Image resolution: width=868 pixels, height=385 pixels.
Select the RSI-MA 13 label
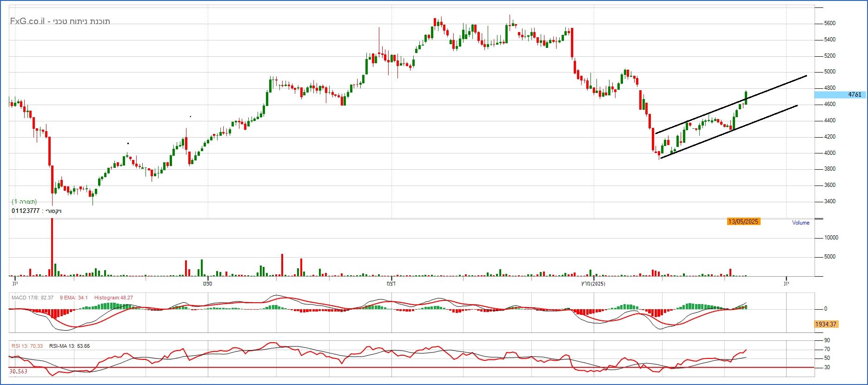[x=69, y=346]
